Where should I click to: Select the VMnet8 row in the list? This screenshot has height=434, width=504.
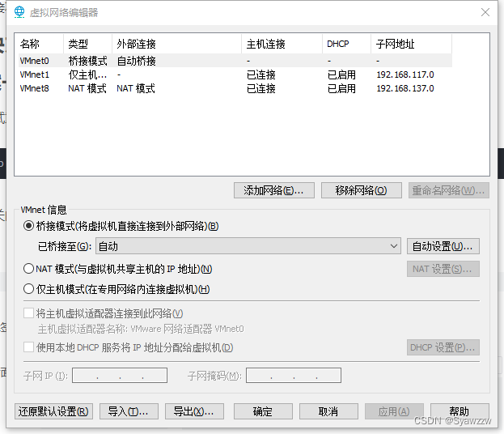point(235,88)
